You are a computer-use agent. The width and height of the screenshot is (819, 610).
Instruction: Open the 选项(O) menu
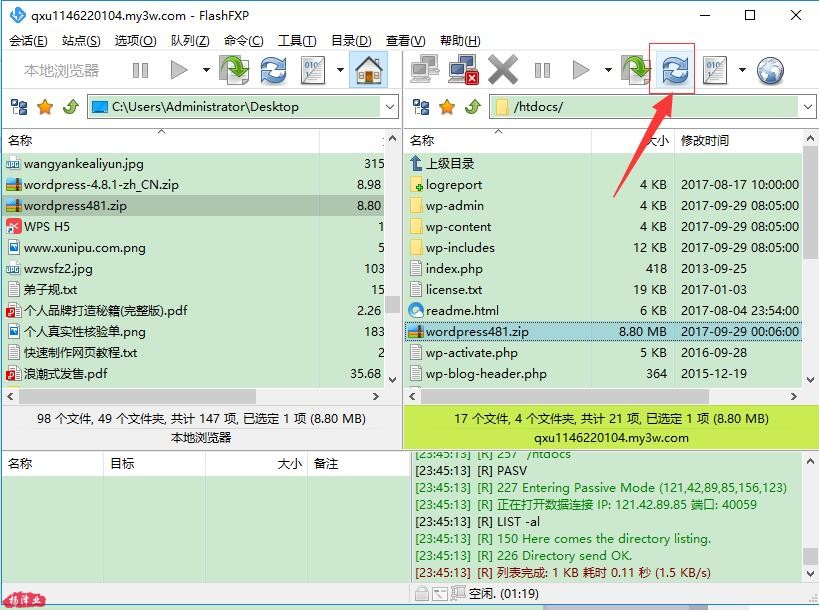pos(135,41)
